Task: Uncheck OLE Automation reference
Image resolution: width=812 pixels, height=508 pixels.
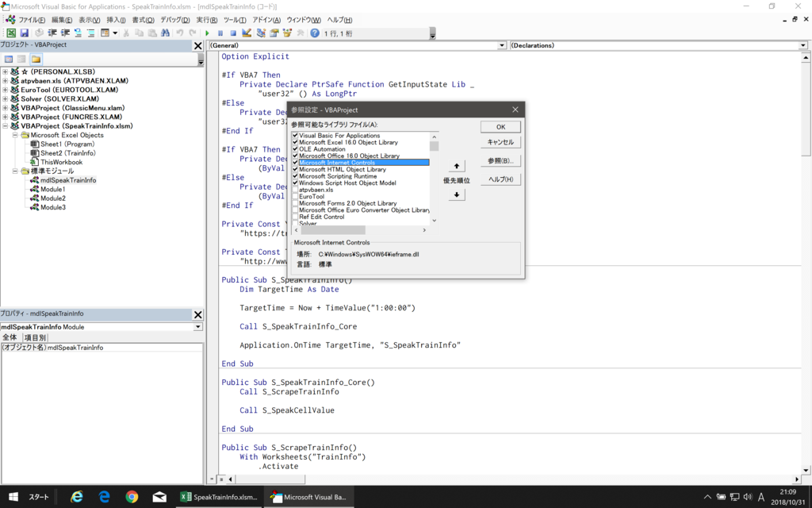Action: tap(295, 148)
